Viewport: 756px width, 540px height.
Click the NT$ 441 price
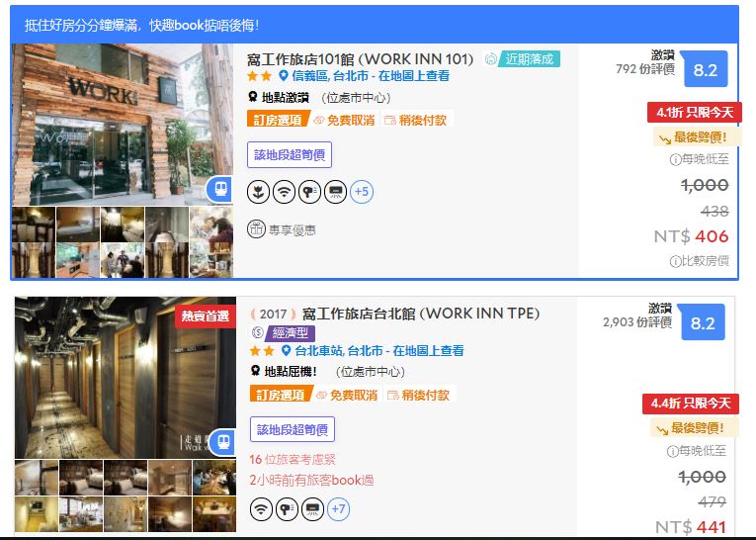(x=691, y=526)
